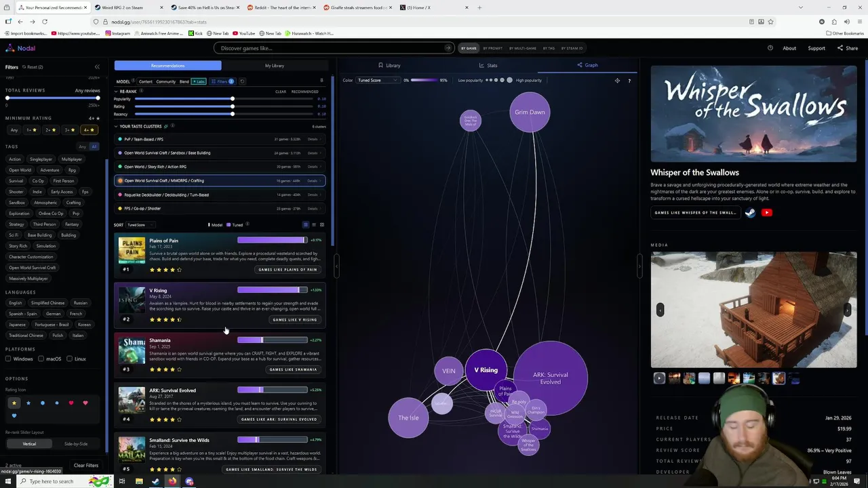Submit search with the arrow icon

point(448,48)
